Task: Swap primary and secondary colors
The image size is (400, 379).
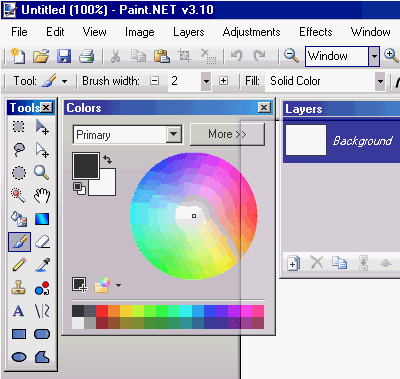Action: point(107,159)
